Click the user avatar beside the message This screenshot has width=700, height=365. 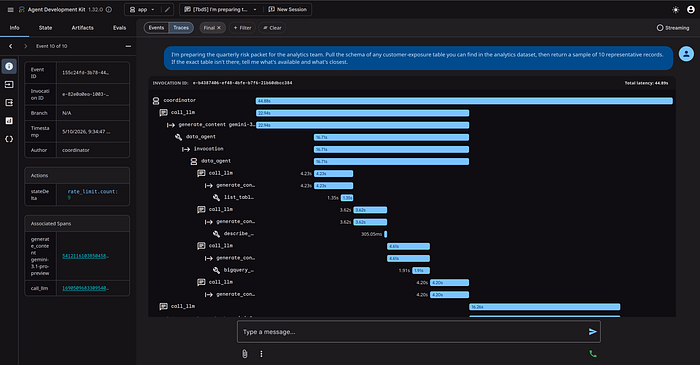coord(686,54)
